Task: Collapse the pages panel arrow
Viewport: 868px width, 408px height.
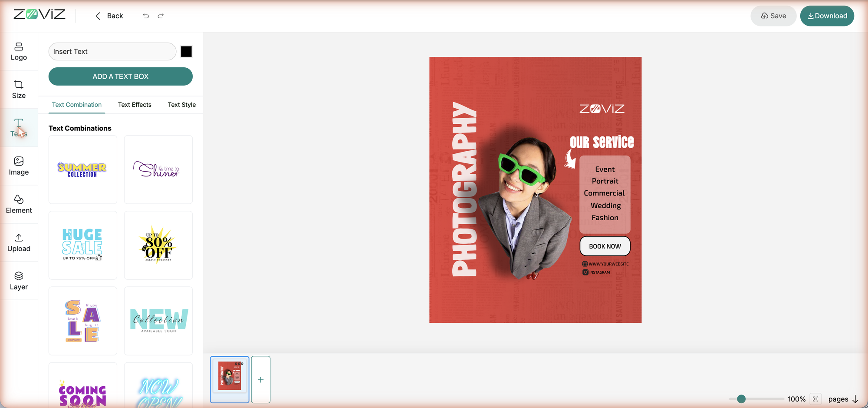Action: click(x=855, y=399)
